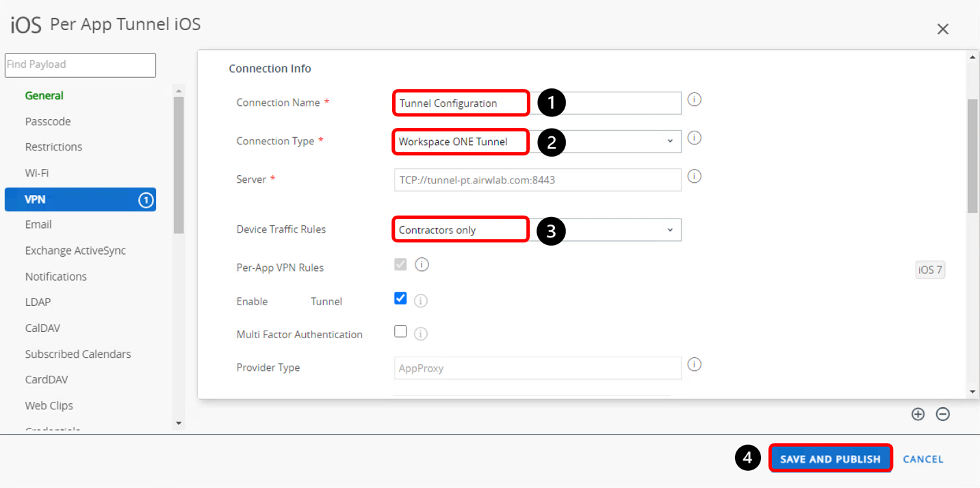Click the info icon beside Connection Type
The image size is (980, 488).
coord(694,138)
